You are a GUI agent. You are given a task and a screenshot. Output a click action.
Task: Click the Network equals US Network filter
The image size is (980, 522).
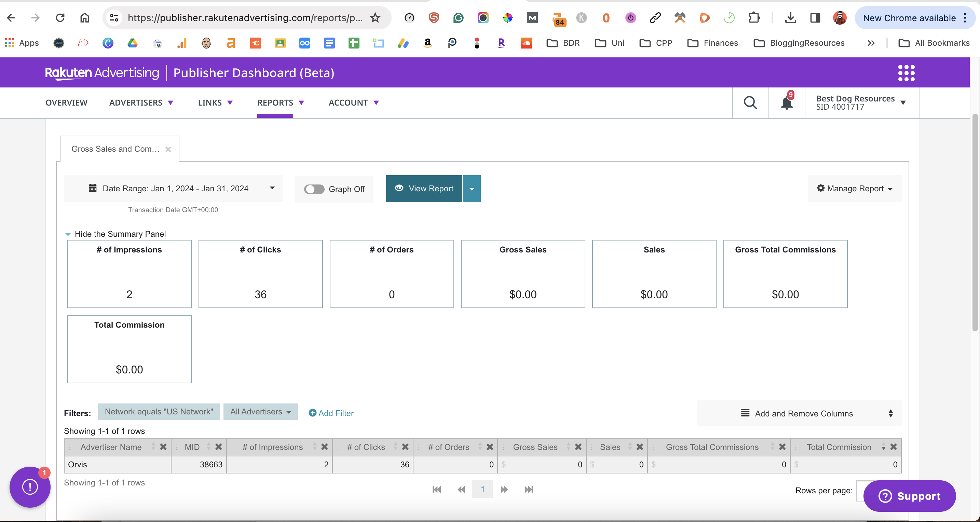click(159, 412)
